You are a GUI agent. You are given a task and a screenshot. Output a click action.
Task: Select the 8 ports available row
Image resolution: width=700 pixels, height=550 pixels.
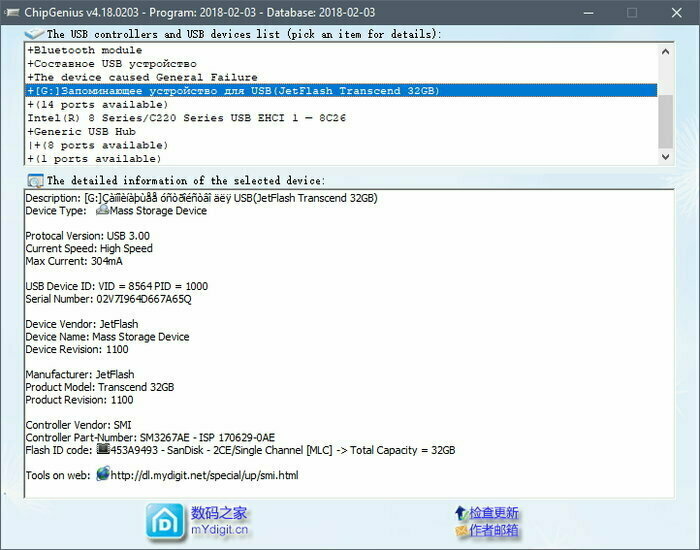tap(341, 145)
